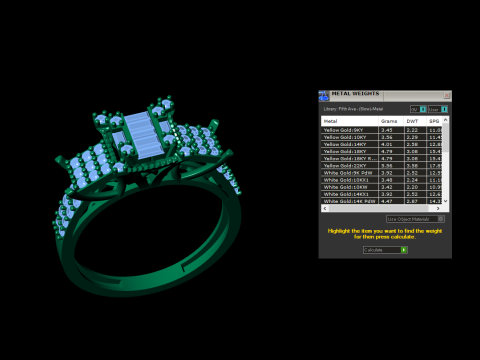Click the 3.42 grams cell
The width and height of the screenshot is (480, 360).
click(x=391, y=187)
